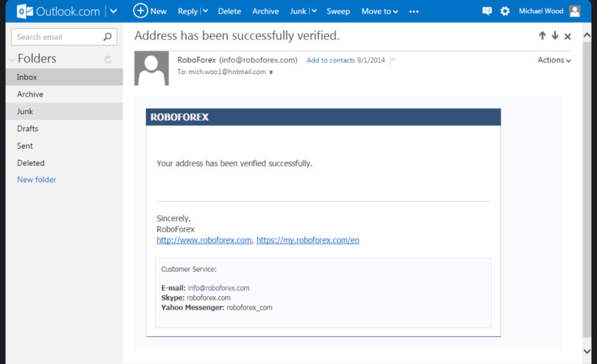
Task: Open the Inbox folder
Action: [x=64, y=77]
